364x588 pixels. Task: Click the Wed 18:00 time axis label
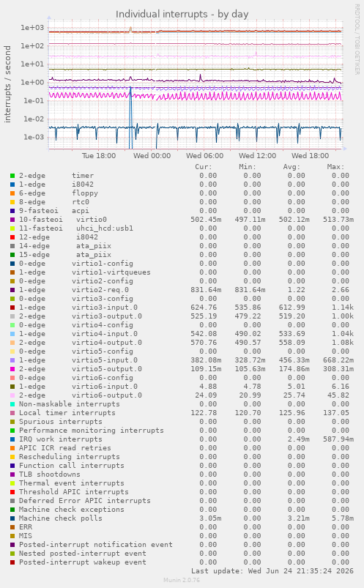coord(311,156)
